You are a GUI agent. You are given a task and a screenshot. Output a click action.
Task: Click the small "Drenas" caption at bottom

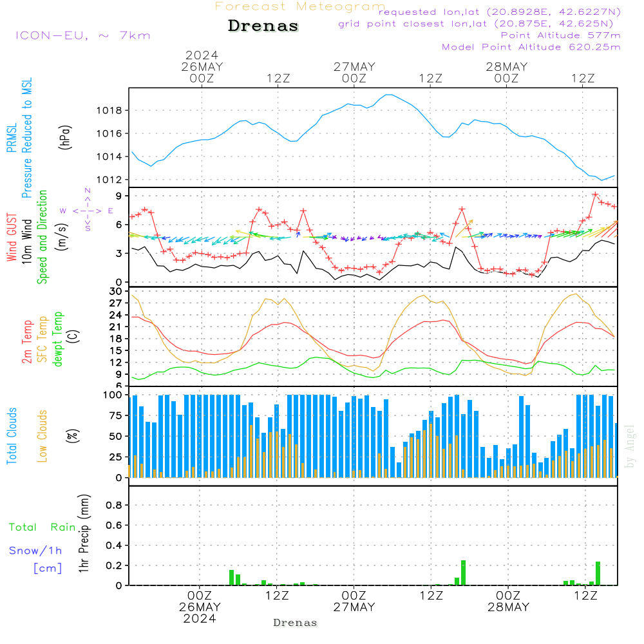pos(296,623)
